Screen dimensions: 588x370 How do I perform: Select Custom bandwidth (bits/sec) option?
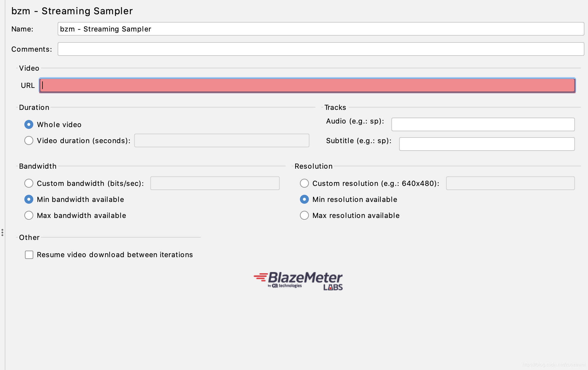point(29,183)
